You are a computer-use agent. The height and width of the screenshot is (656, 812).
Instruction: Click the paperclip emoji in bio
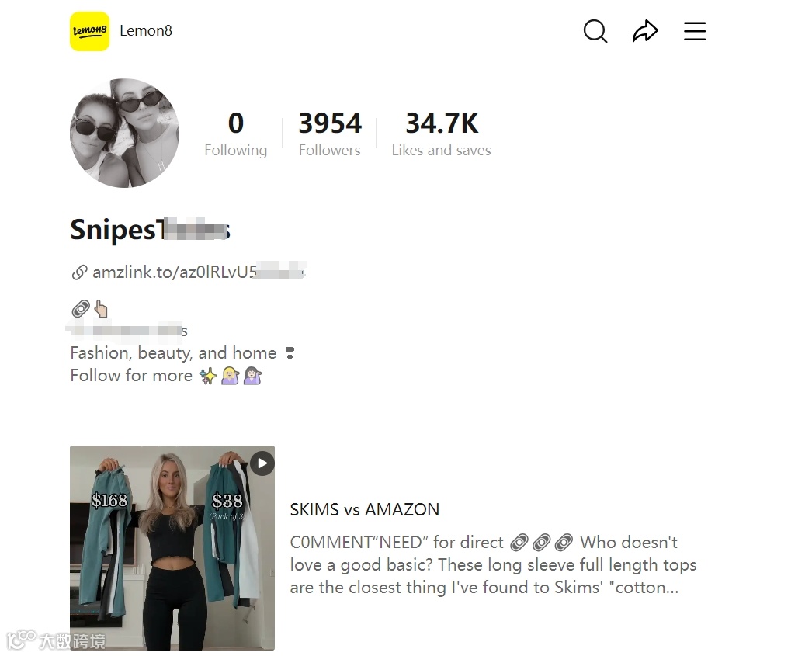(x=80, y=309)
